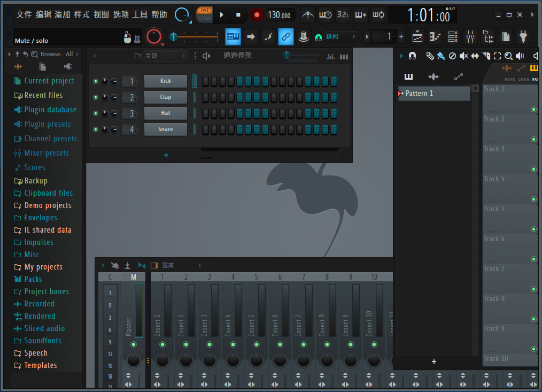Open the 帮助 menu
Viewport: 542px width, 392px height.
[159, 14]
